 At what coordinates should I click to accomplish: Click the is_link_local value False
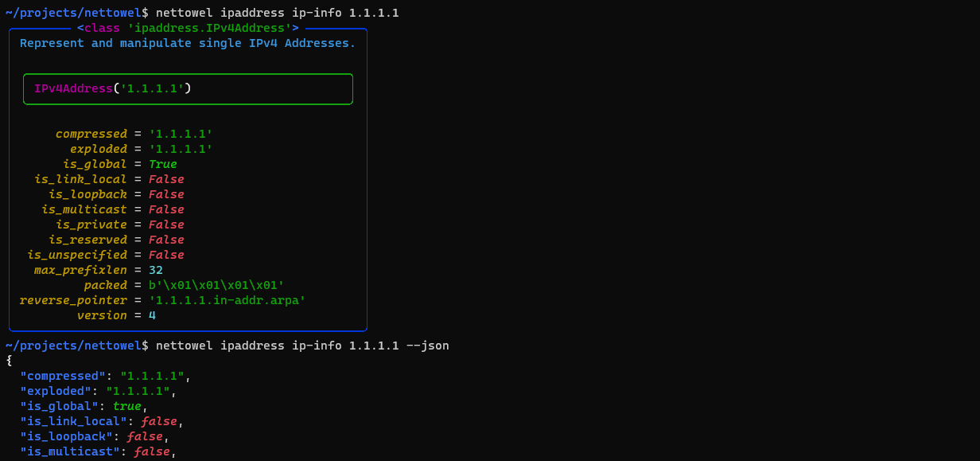(x=165, y=178)
